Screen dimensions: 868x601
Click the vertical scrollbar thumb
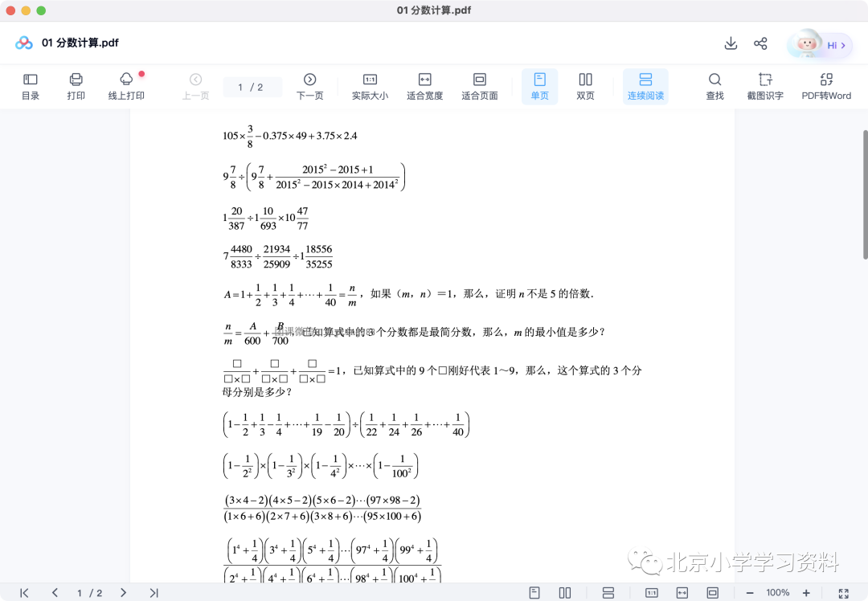pyautogui.click(x=866, y=194)
